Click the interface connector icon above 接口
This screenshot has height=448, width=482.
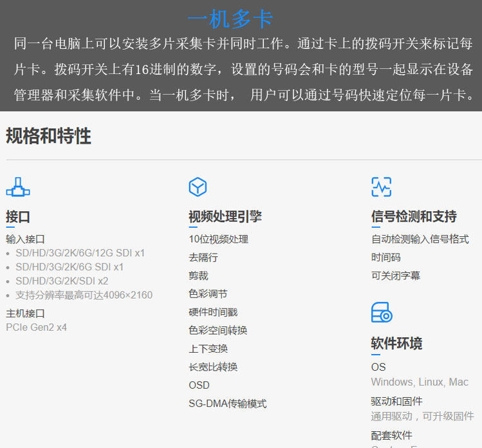coord(18,187)
